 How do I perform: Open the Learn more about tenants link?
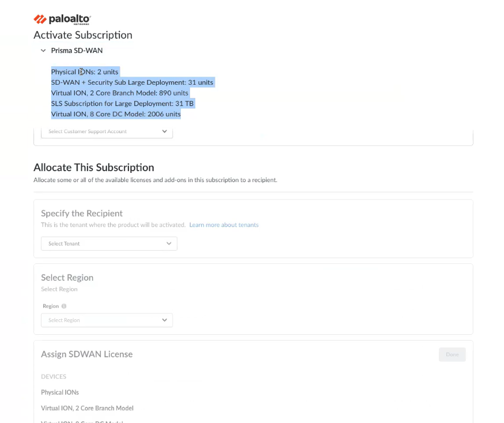pos(223,225)
